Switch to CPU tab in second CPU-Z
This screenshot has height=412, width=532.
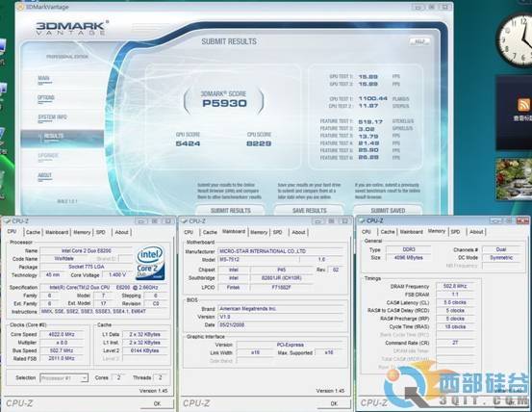(x=189, y=232)
